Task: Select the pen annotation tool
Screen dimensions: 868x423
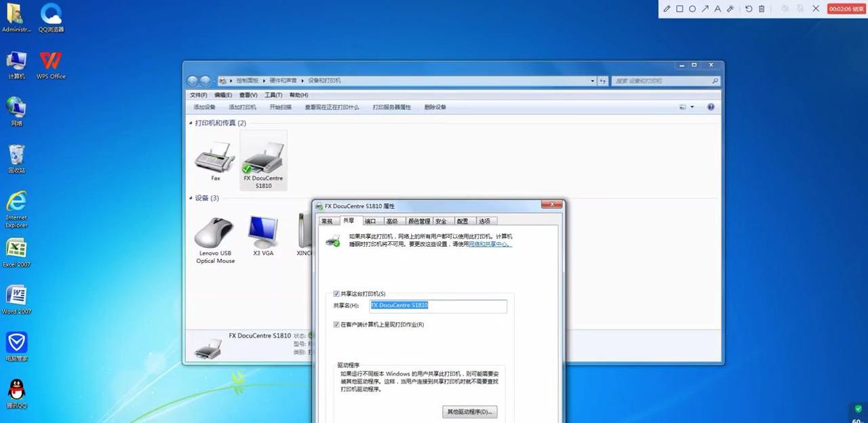Action: 667,9
